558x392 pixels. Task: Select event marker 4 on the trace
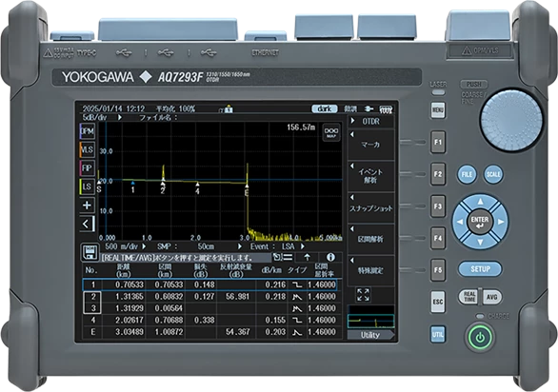(197, 188)
